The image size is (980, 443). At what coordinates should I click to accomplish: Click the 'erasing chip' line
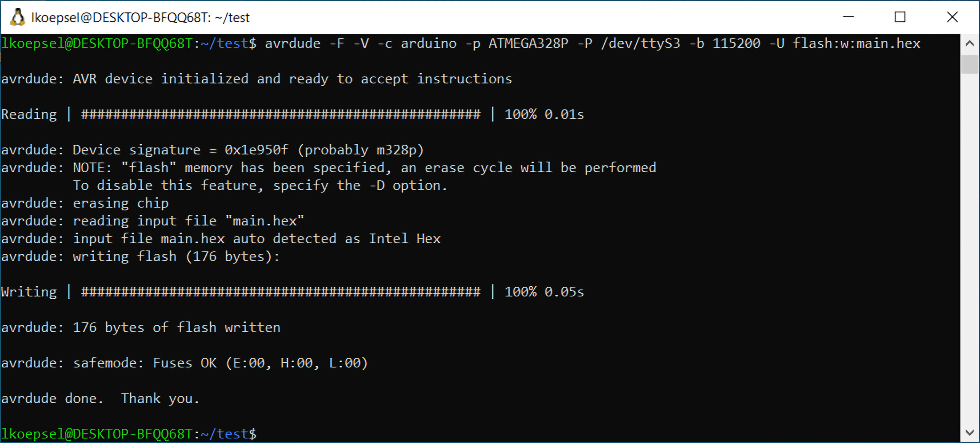85,203
